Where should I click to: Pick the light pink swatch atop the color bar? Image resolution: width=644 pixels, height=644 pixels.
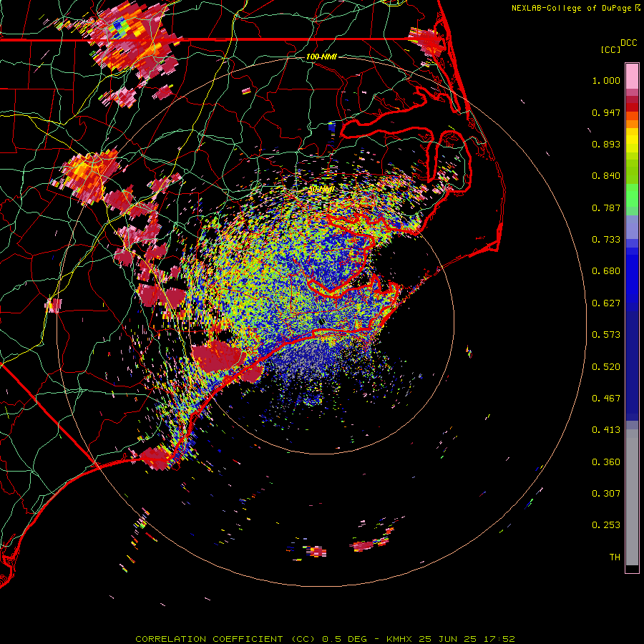pos(632,77)
